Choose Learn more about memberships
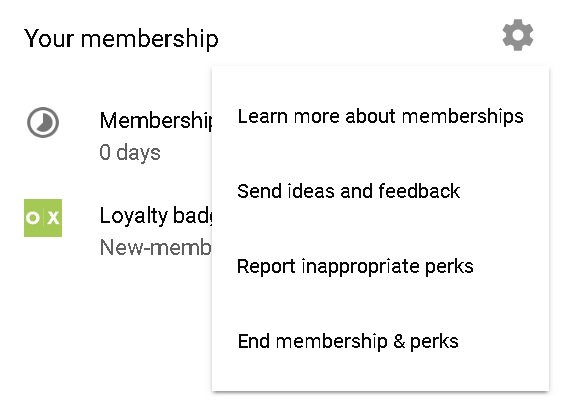The width and height of the screenshot is (580, 416). pyautogui.click(x=380, y=116)
